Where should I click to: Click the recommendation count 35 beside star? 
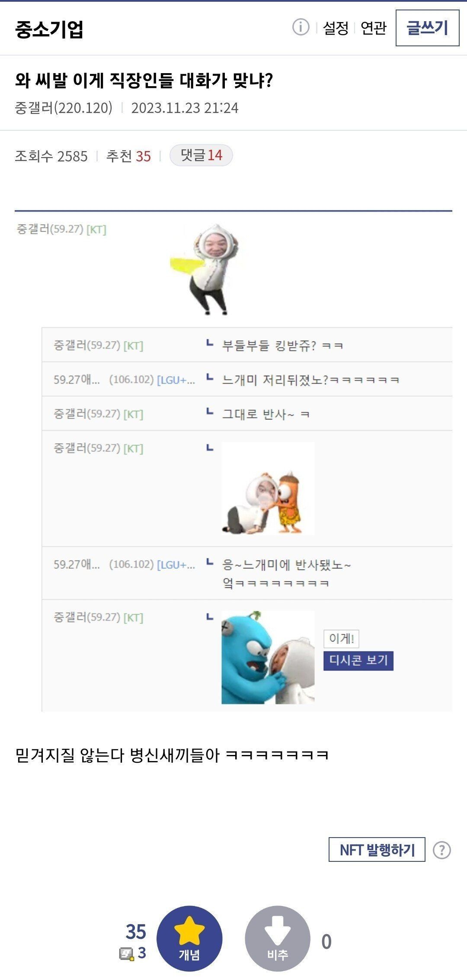pos(136,932)
